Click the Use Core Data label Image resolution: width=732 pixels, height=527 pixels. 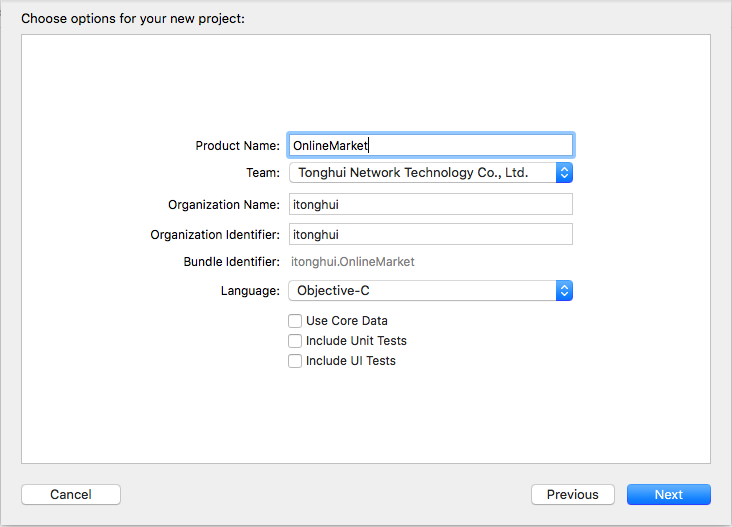pos(347,321)
